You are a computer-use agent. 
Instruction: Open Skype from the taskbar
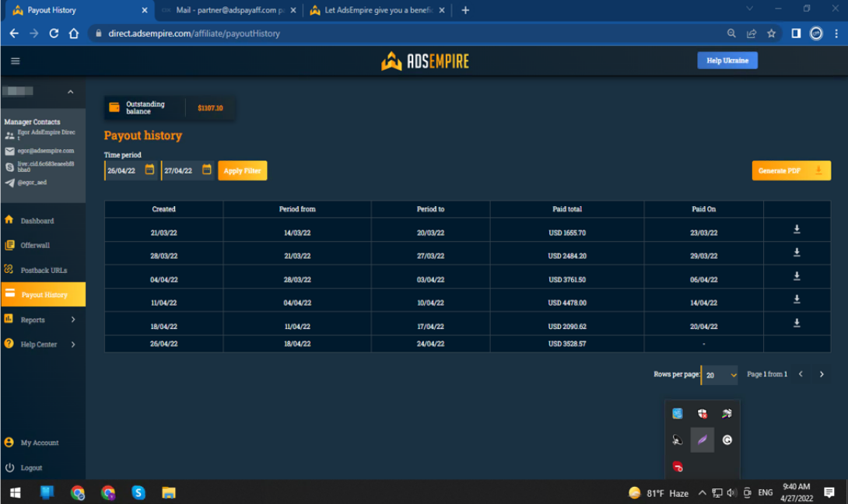coord(137,492)
